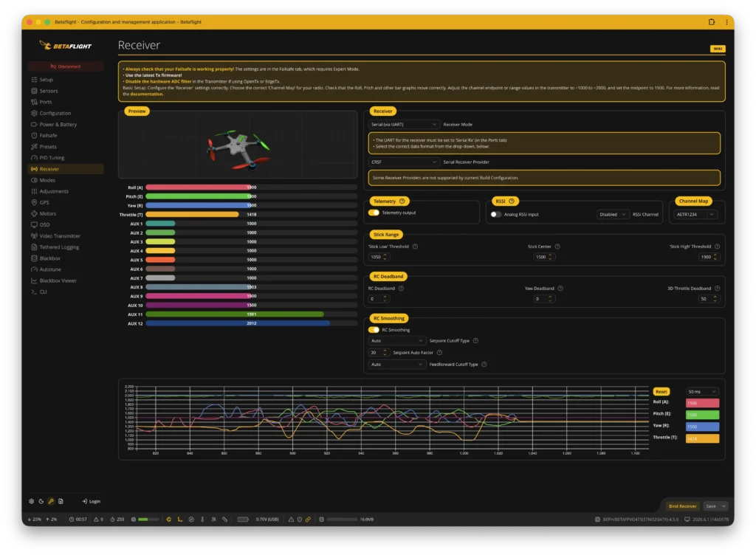Open Channel Map dropdown AETR1234
Image resolution: width=756 pixels, height=555 pixels.
tap(695, 214)
